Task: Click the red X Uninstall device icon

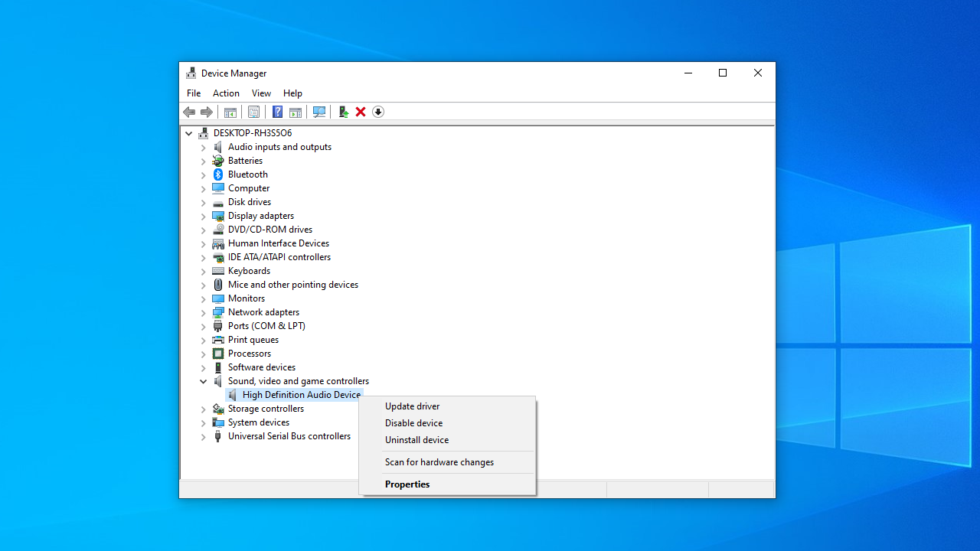Action: pyautogui.click(x=361, y=112)
